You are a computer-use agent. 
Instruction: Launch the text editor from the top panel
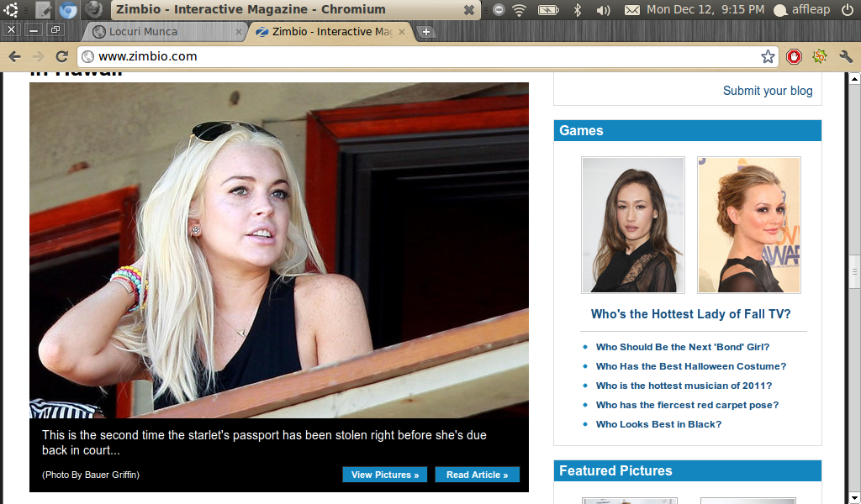click(x=44, y=9)
